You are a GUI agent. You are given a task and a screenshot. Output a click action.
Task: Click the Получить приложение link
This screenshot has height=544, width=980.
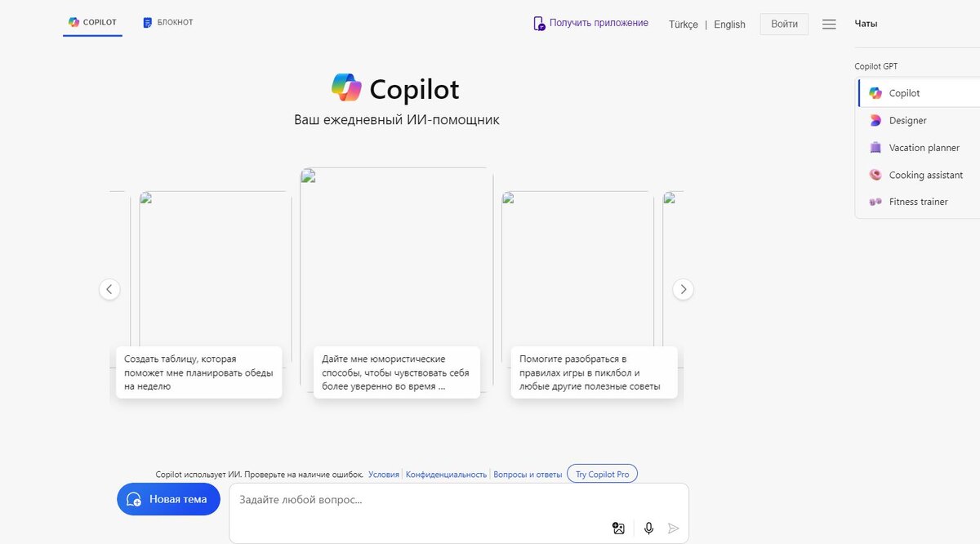[599, 23]
